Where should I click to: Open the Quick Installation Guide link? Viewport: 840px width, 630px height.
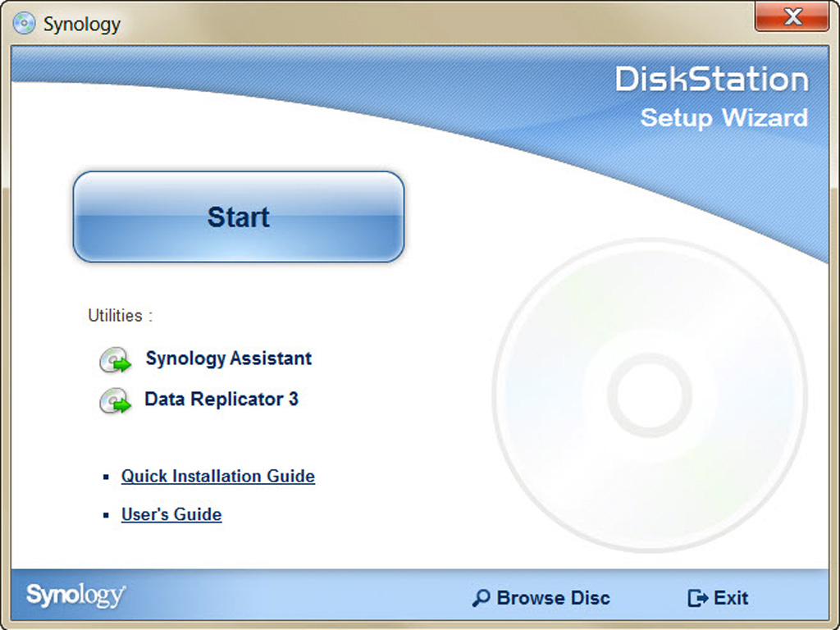pos(218,476)
